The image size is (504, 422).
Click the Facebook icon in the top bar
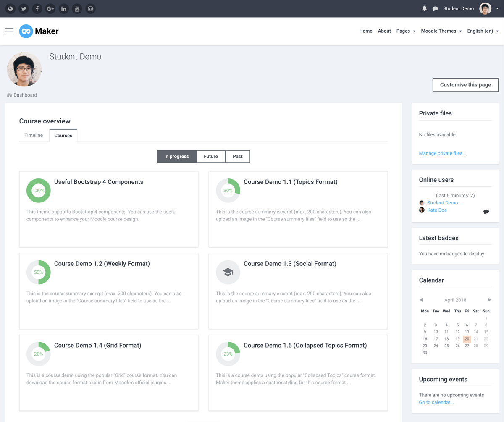37,8
